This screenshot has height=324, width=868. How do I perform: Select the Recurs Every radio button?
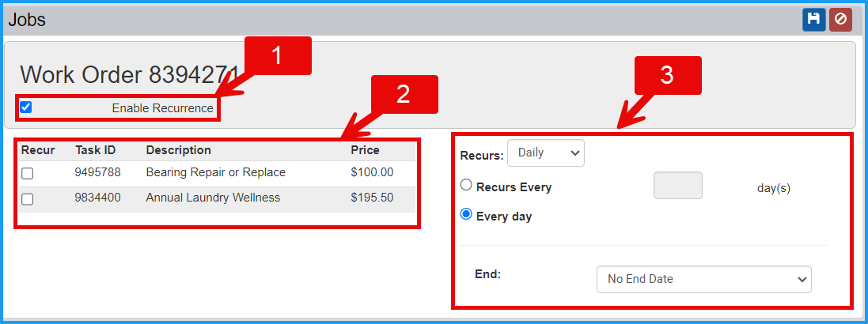466,186
